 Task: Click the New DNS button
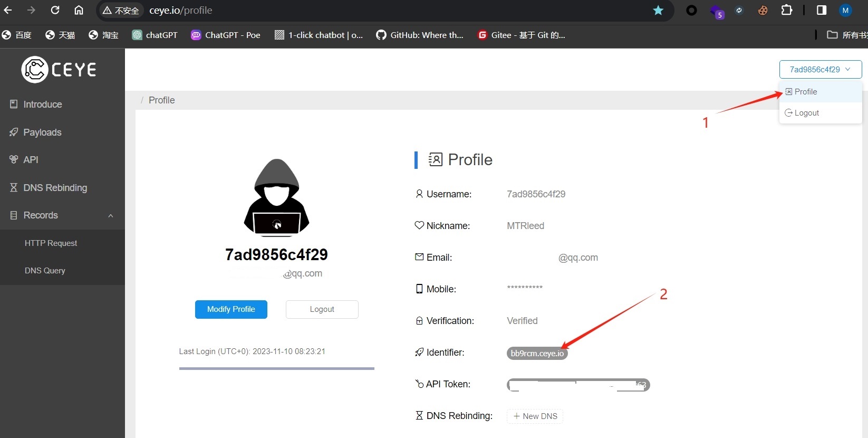click(535, 416)
